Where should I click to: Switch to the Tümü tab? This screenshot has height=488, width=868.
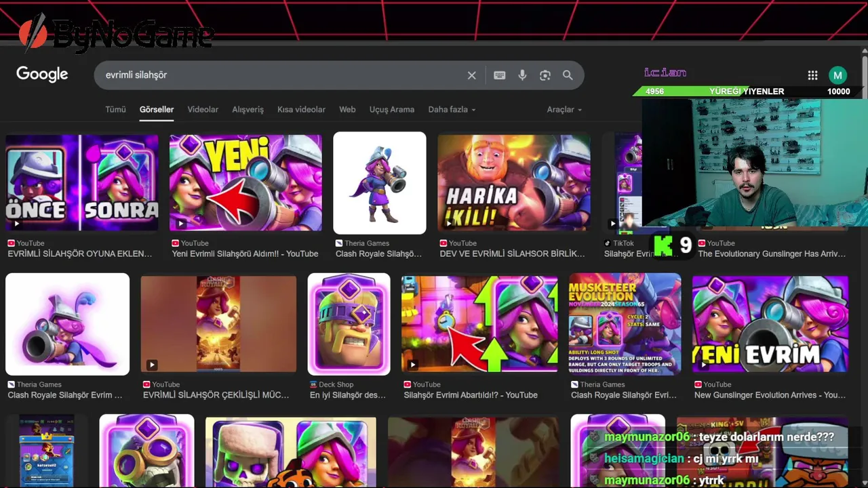[115, 109]
